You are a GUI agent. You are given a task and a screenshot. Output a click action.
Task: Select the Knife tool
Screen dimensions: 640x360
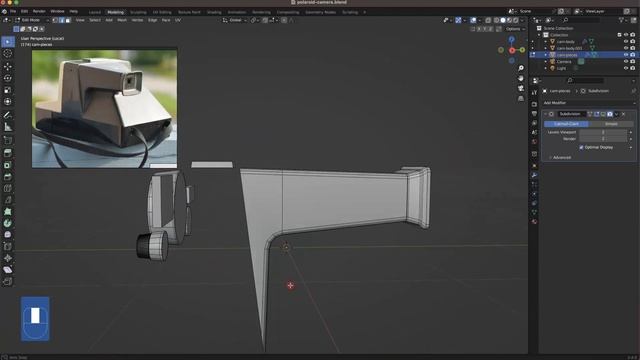8,200
